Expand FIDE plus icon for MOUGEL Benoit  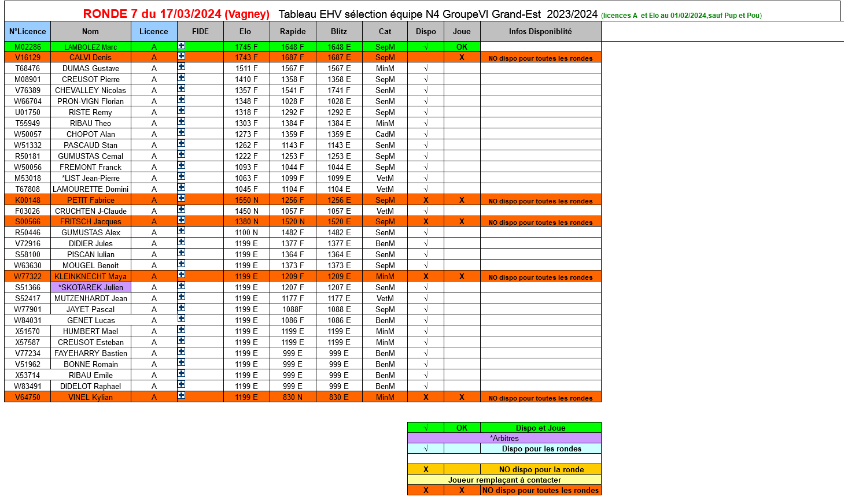[x=181, y=264]
